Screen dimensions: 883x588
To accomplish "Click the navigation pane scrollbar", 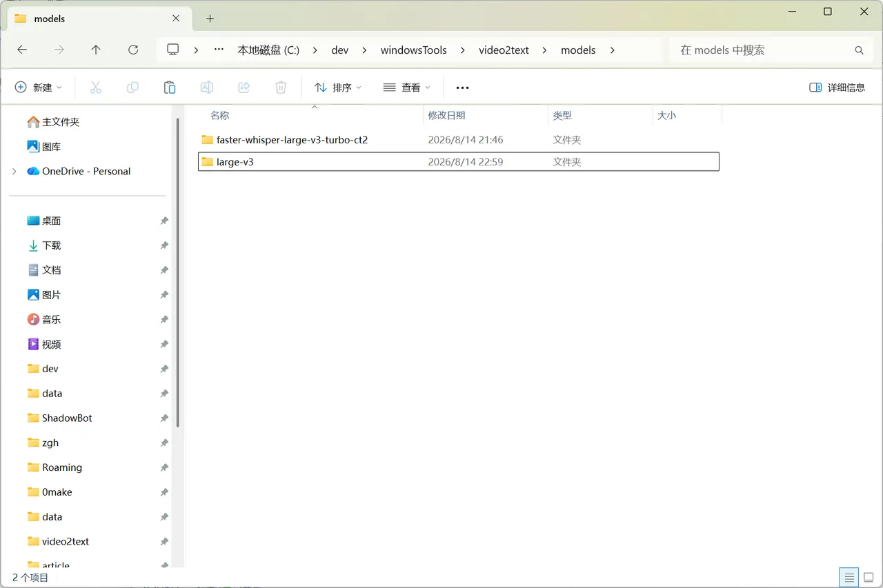I will (177, 272).
